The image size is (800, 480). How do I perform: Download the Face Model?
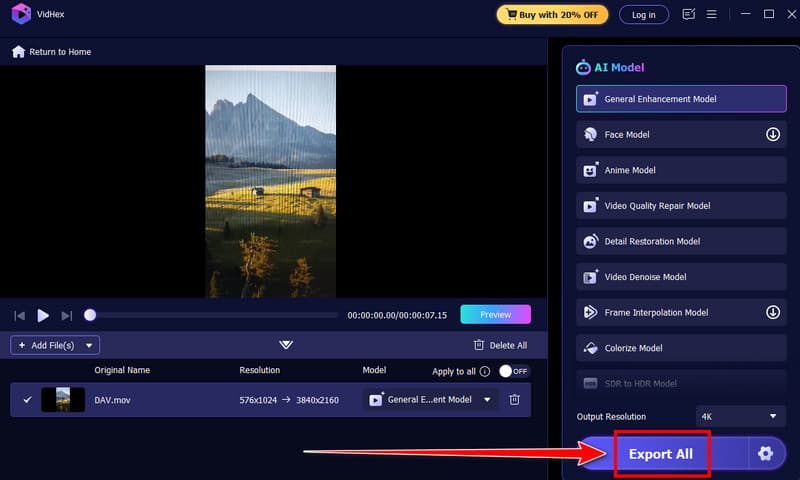(773, 134)
